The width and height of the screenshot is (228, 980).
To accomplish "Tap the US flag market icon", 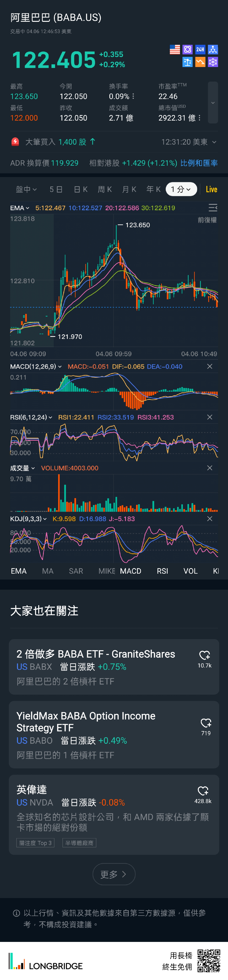I will pos(175,49).
